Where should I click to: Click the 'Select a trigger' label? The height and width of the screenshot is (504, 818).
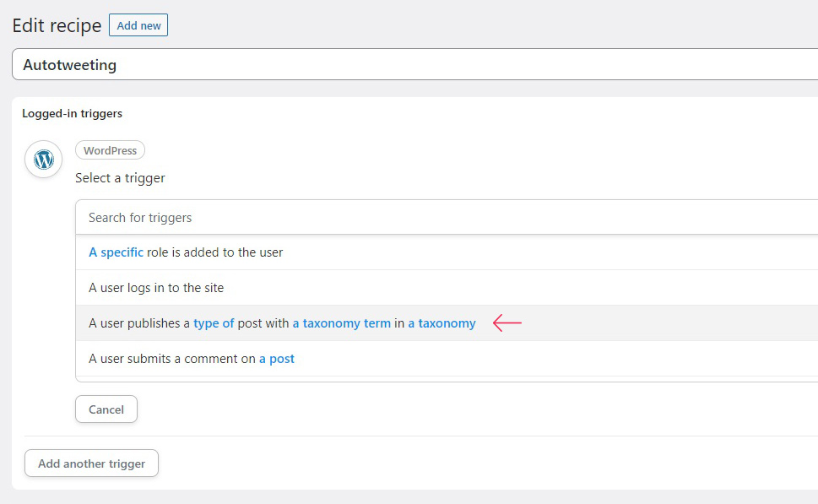click(120, 178)
